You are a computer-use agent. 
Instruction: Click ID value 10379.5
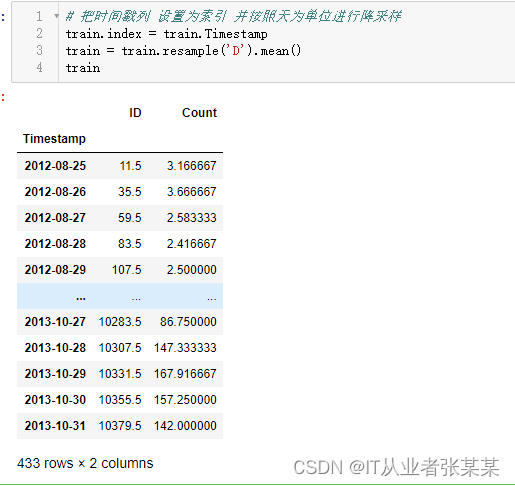pyautogui.click(x=120, y=426)
